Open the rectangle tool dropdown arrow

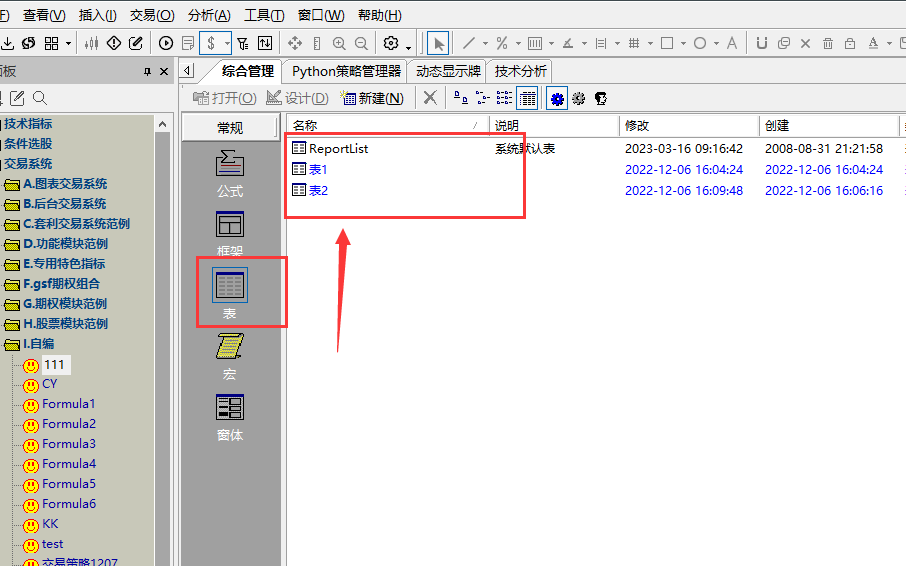tap(684, 43)
